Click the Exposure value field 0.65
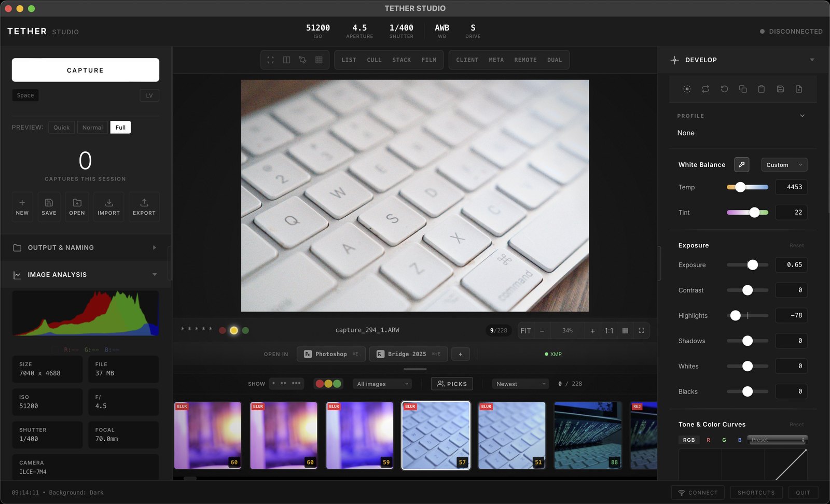This screenshot has width=830, height=504. (792, 265)
